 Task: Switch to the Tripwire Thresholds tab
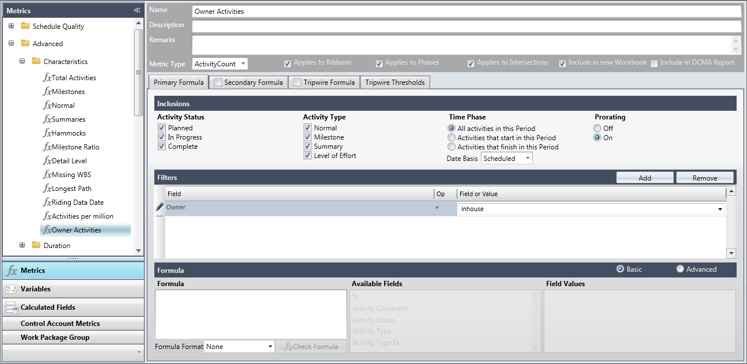394,82
